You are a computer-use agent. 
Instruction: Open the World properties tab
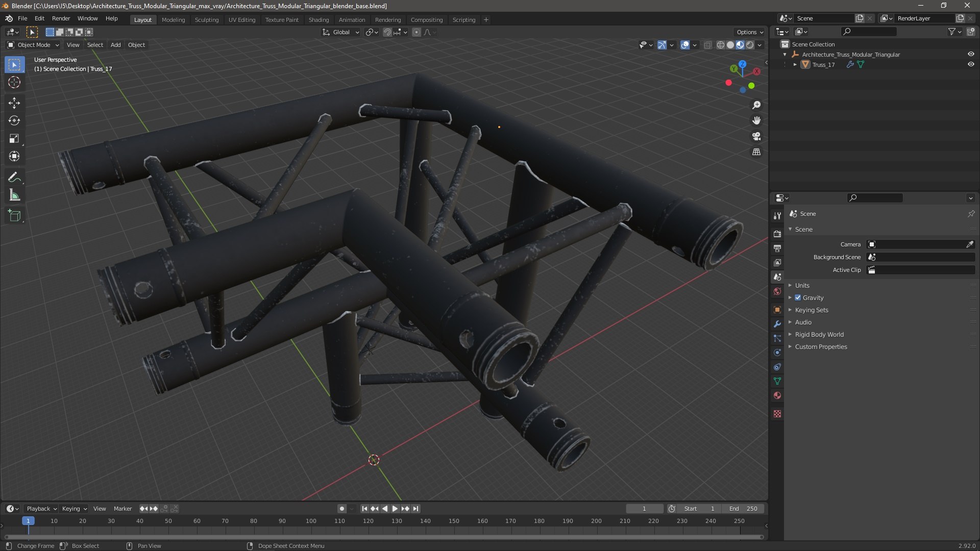click(x=777, y=292)
